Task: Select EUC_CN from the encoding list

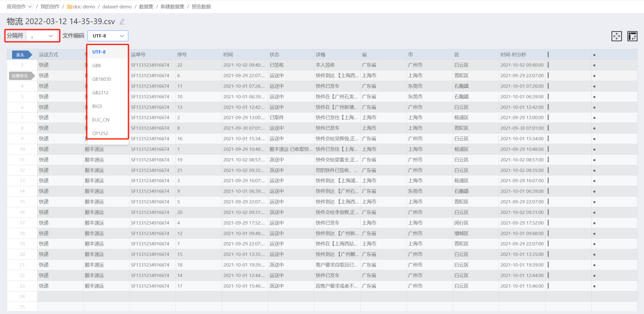Action: 101,120
